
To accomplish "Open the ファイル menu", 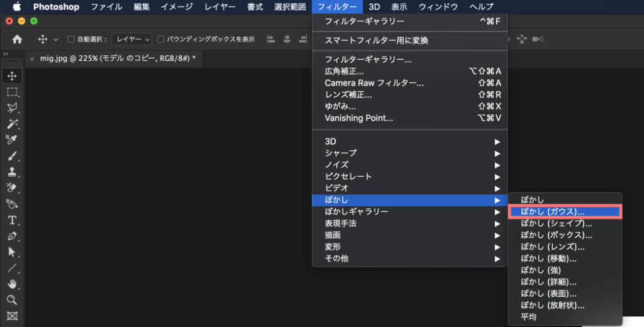I will pos(106,6).
